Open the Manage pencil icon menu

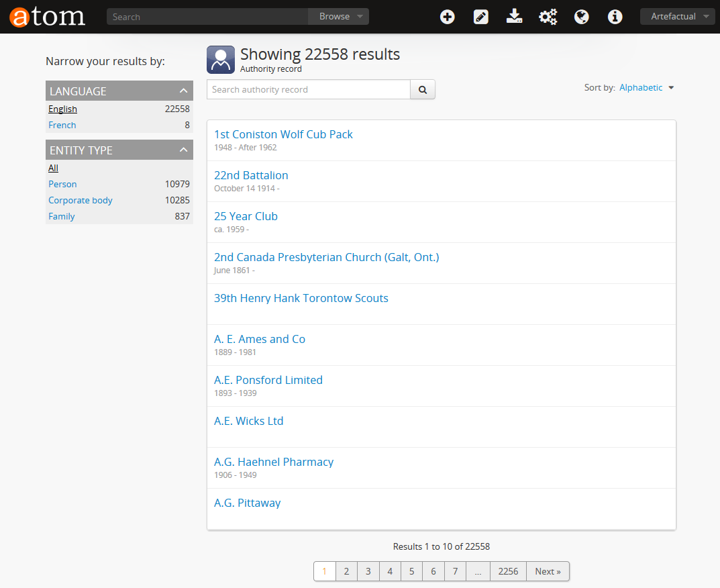click(x=481, y=17)
